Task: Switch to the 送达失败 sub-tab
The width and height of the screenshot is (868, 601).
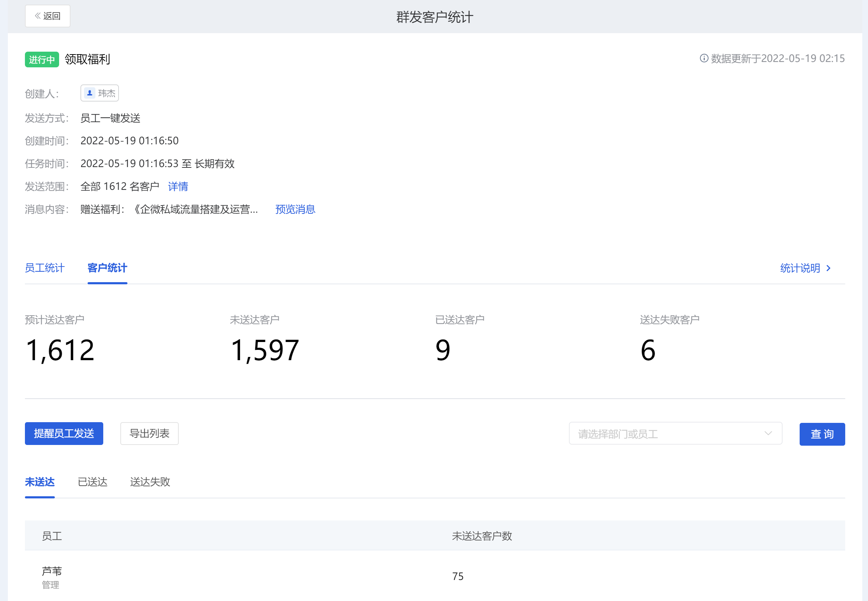Action: pyautogui.click(x=150, y=482)
